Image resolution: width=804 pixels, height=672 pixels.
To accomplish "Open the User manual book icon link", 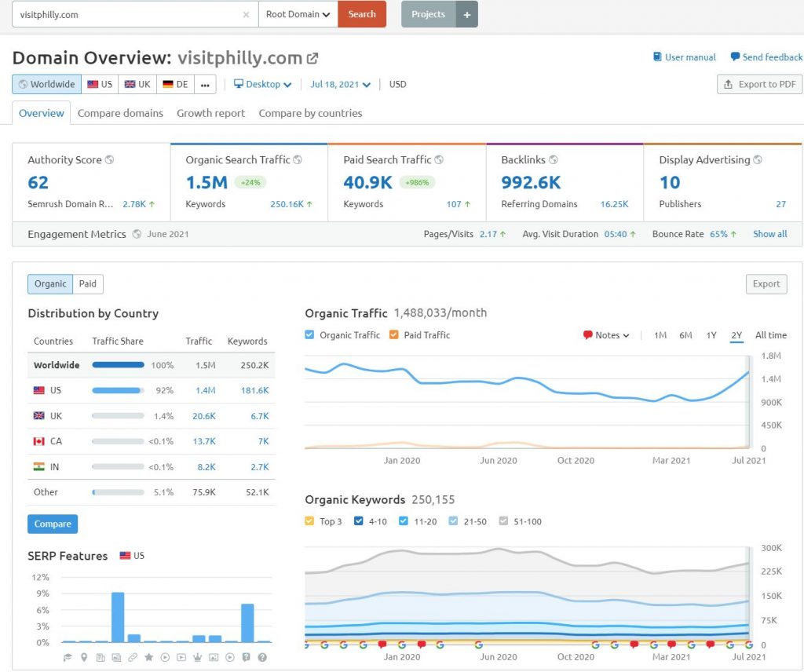I will (657, 57).
